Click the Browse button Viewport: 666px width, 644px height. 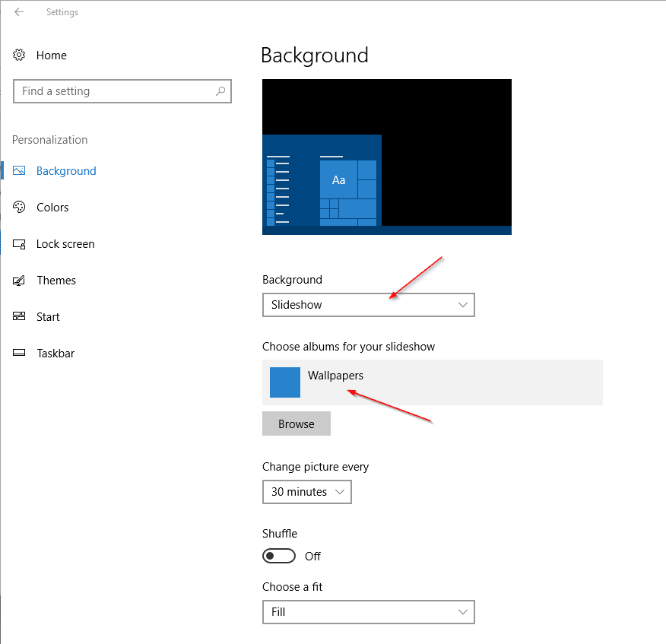click(296, 424)
